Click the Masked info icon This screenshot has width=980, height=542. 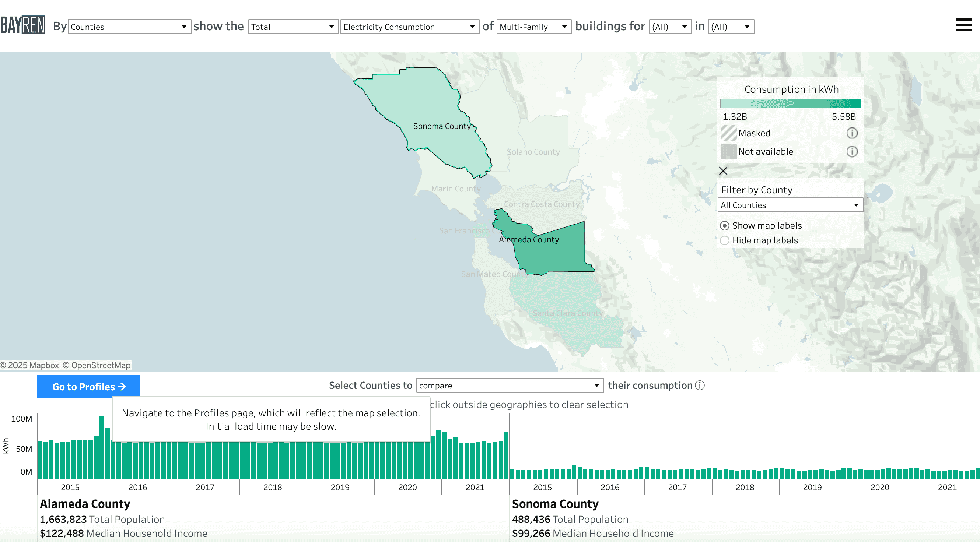tap(852, 133)
